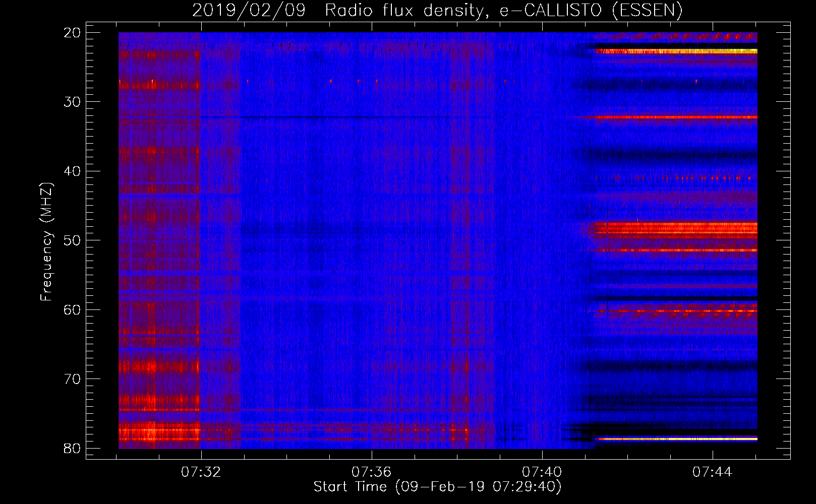Click the 40 frequency tick label
The height and width of the screenshot is (504, 816).
(x=72, y=171)
